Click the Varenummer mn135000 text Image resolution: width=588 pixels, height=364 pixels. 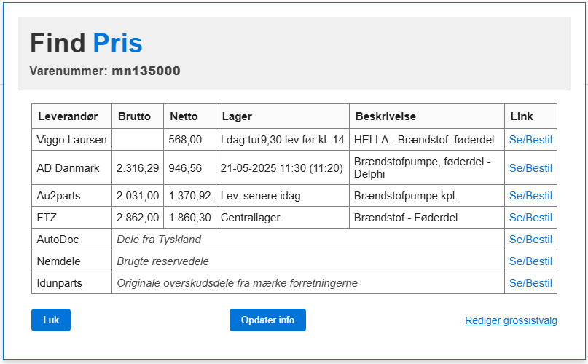coord(105,71)
